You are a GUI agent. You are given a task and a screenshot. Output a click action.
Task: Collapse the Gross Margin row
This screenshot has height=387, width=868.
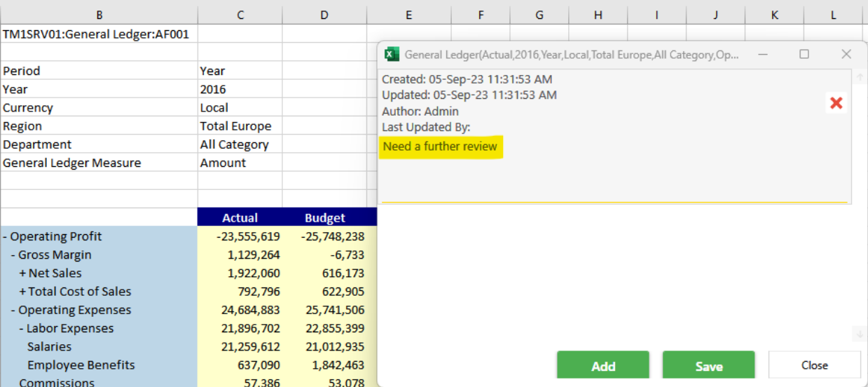14,255
